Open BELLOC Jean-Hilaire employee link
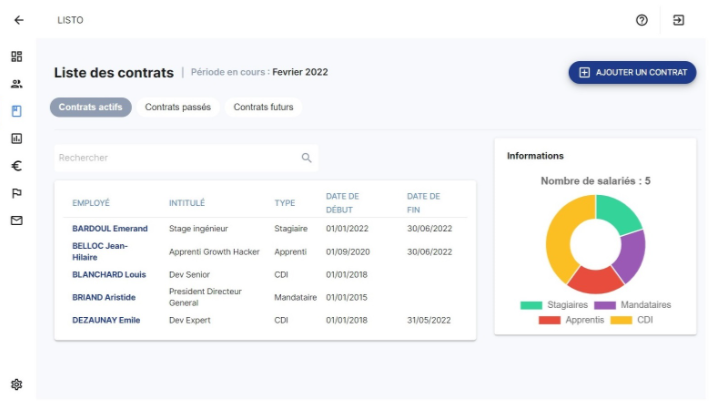Viewport: 713px width, 405px height. (x=100, y=251)
